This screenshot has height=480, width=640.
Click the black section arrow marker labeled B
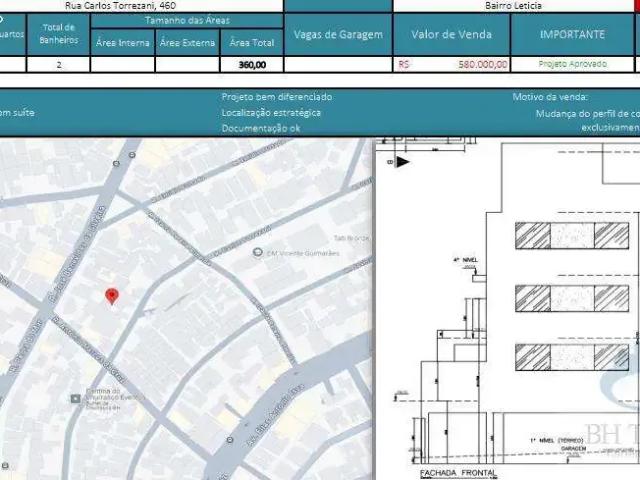pos(403,162)
